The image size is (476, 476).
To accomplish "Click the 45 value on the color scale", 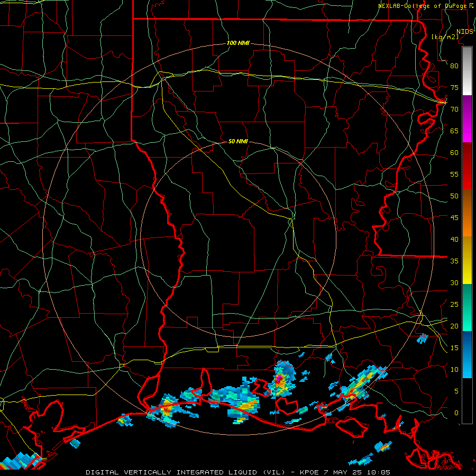I will (454, 218).
